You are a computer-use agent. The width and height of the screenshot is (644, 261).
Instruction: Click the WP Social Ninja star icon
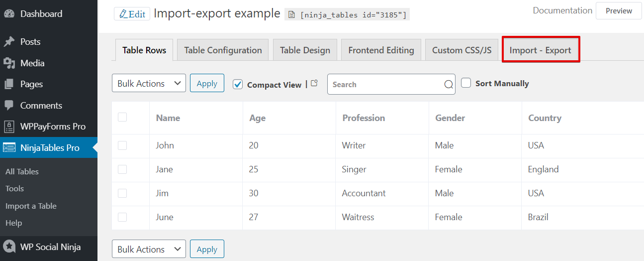(x=9, y=247)
